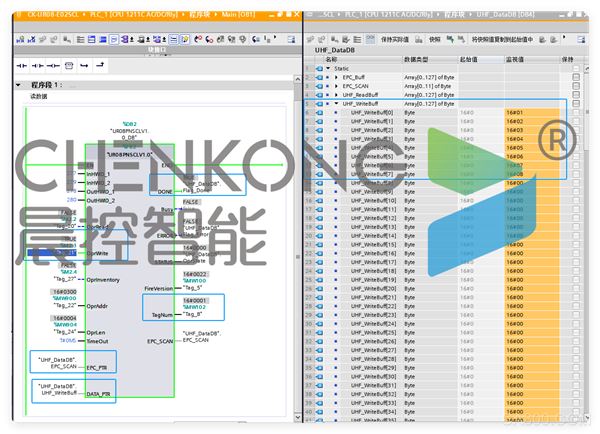Click the close all networks icon
The width and height of the screenshot is (600, 434).
tap(103, 39)
